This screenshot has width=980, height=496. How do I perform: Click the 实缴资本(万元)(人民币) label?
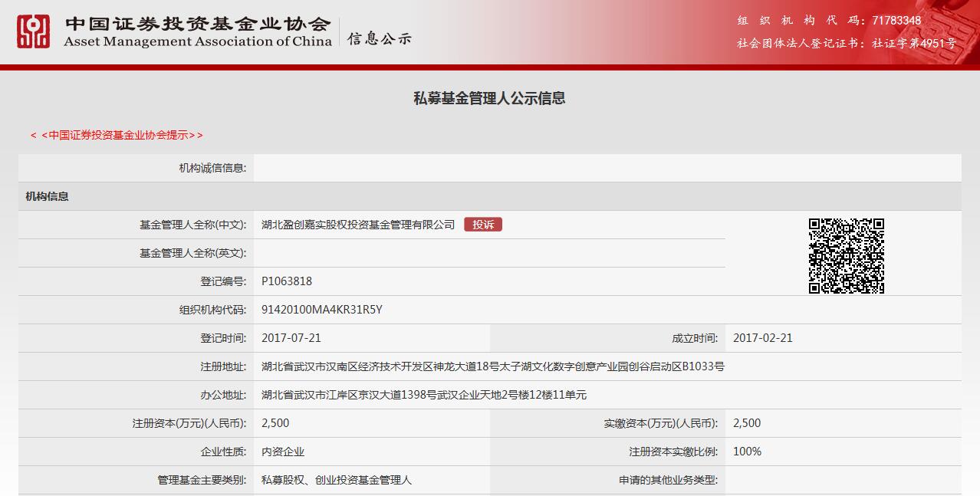[661, 423]
